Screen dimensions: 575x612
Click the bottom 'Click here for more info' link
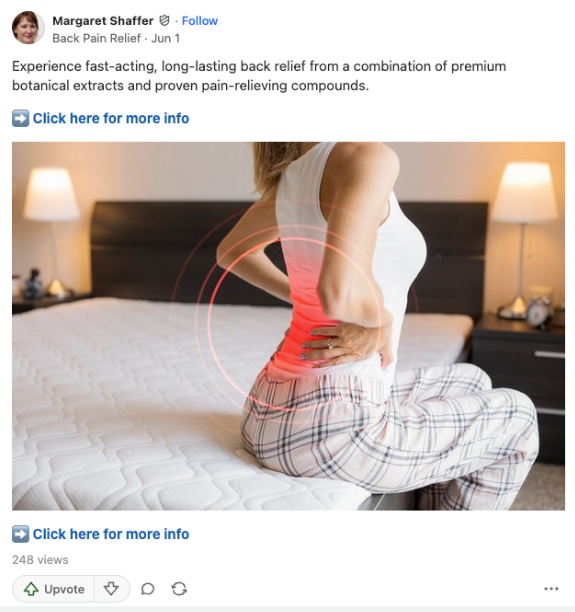tap(111, 534)
